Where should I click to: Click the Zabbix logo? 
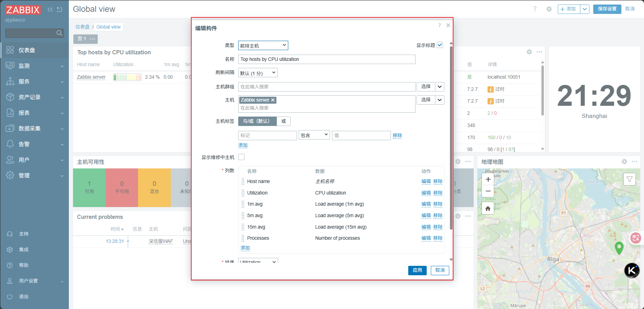point(23,10)
